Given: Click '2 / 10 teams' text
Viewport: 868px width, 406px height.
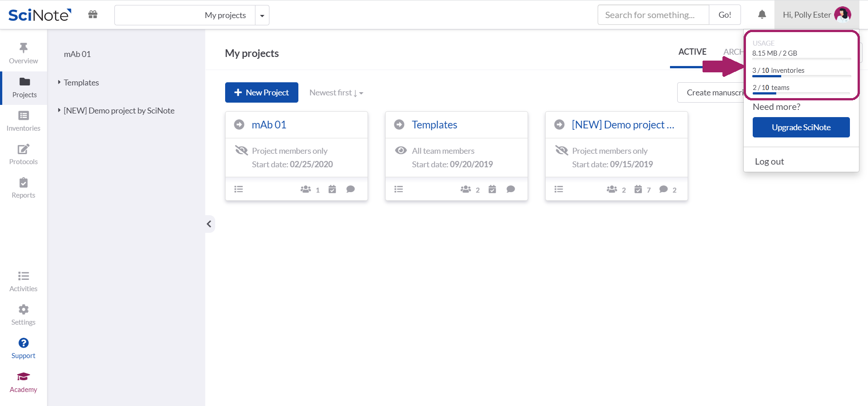Looking at the screenshot, I should click(x=771, y=87).
